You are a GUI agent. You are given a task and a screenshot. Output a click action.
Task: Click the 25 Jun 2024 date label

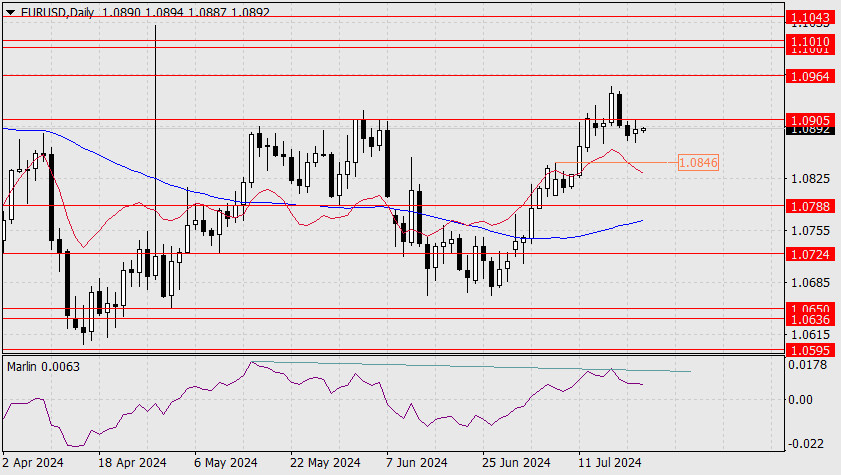516,463
